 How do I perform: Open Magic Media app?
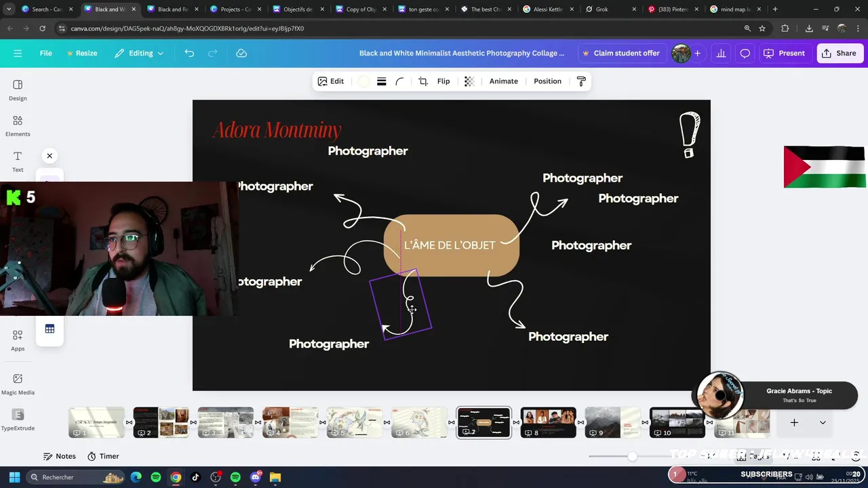point(18,384)
